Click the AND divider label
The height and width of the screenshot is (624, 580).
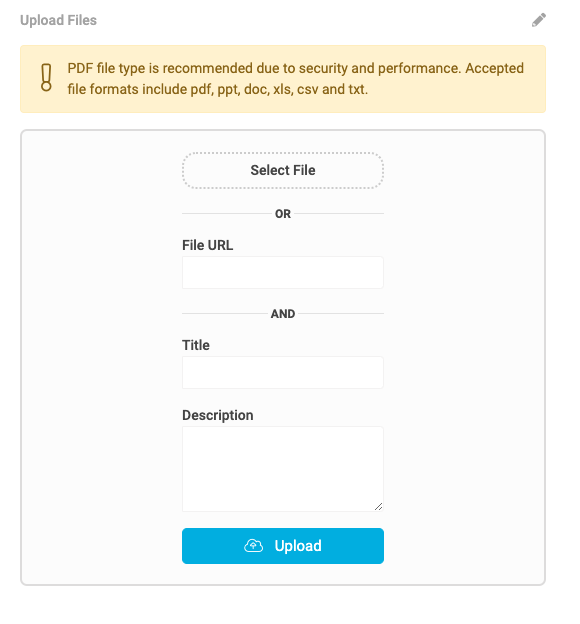(283, 314)
